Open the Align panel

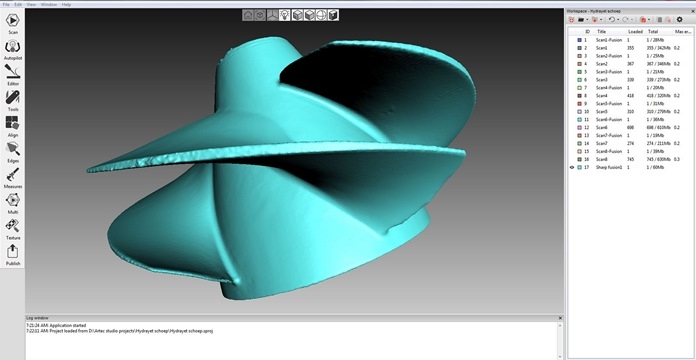[x=13, y=126]
